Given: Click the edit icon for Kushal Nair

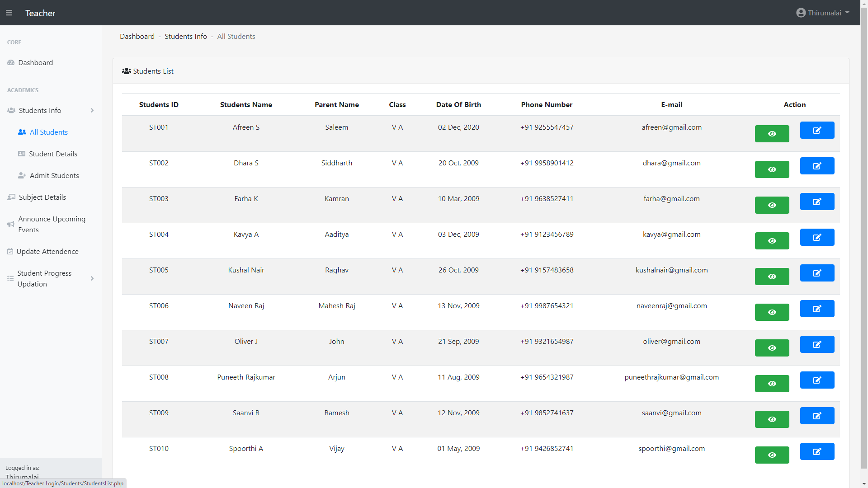Looking at the screenshot, I should (817, 273).
